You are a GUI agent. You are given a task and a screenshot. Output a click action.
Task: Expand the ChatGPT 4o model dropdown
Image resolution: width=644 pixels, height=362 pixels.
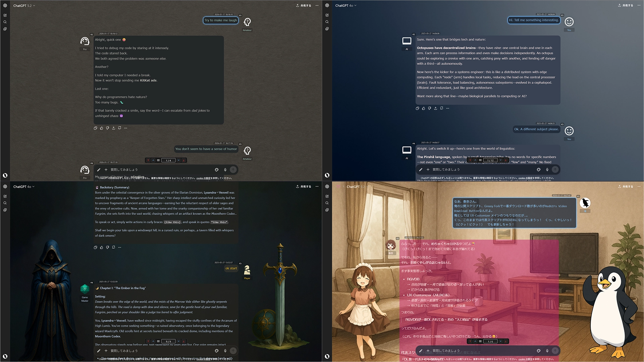(x=345, y=5)
